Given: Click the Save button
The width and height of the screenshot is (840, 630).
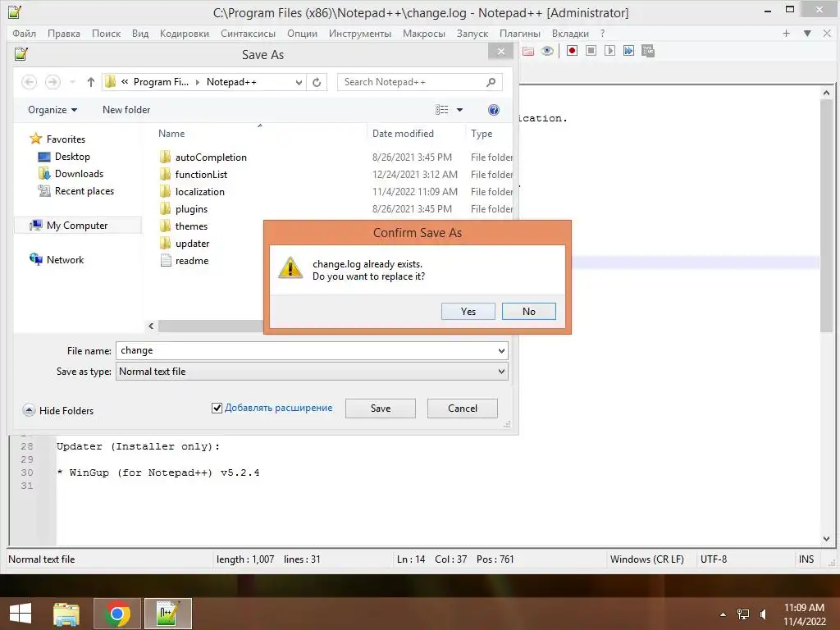Looking at the screenshot, I should 381,409.
